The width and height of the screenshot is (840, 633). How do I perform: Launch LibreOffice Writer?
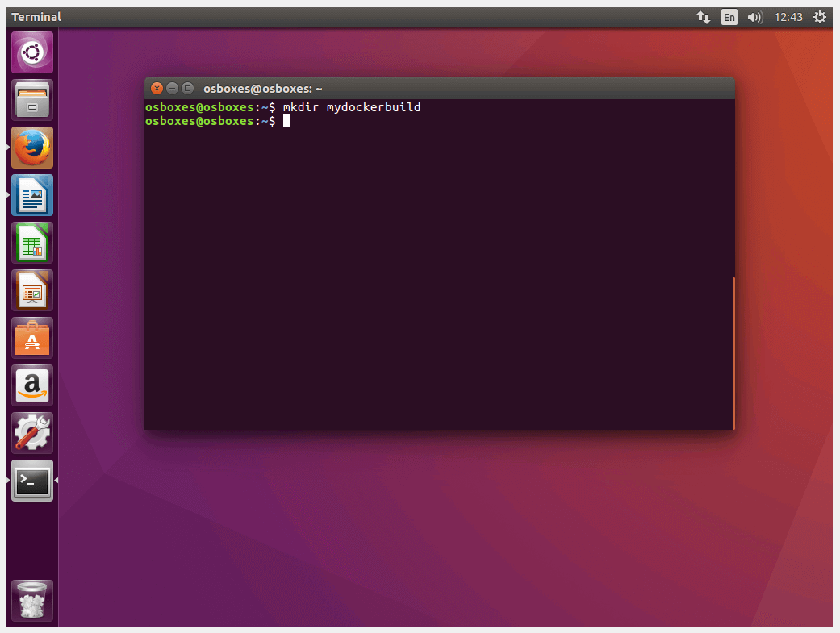coord(31,195)
